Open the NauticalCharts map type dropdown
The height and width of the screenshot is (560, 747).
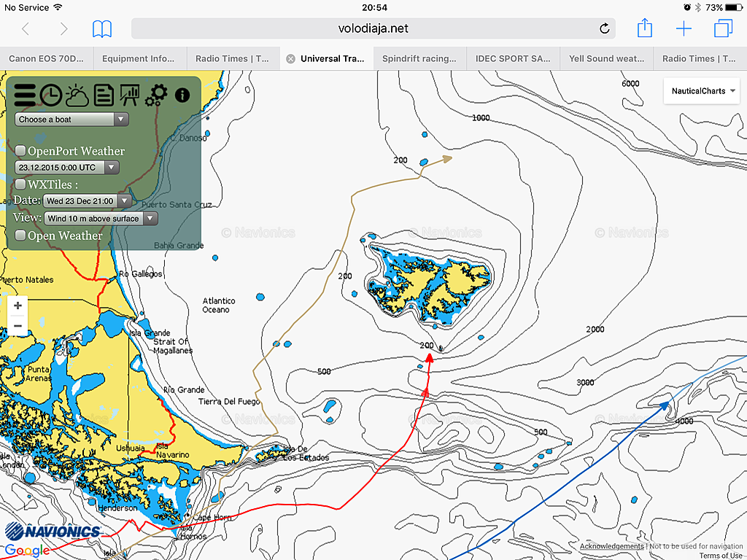pyautogui.click(x=702, y=91)
